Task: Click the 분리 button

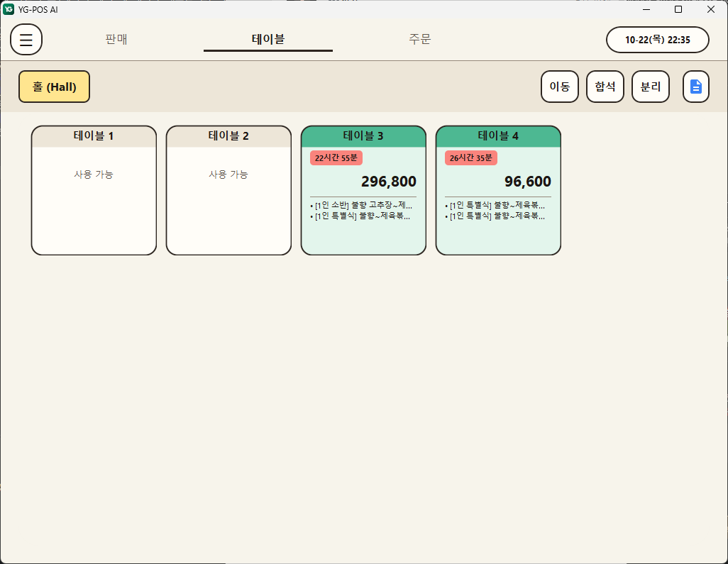Action: (651, 87)
